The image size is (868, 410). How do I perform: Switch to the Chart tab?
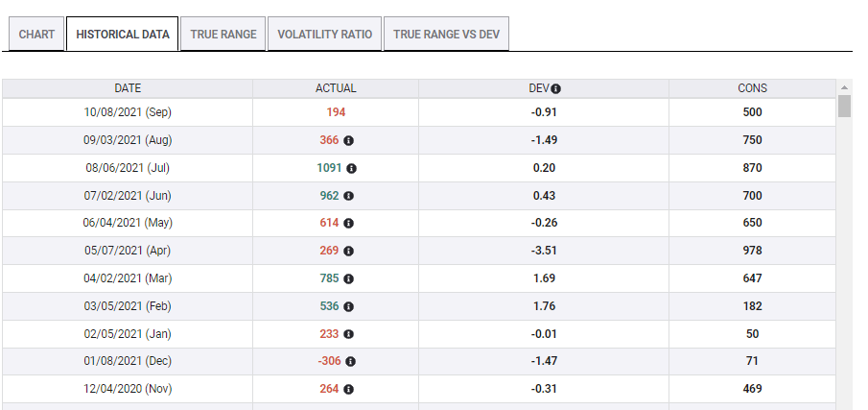pyautogui.click(x=36, y=35)
